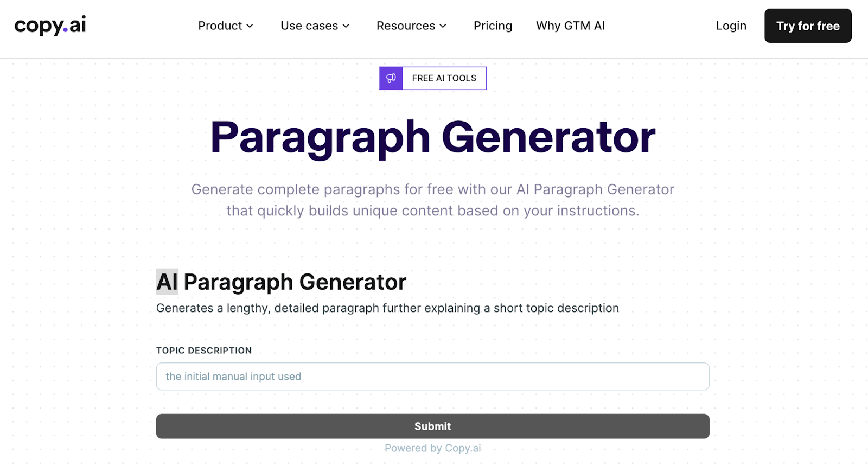Open the Resources menu label
The height and width of the screenshot is (465, 868).
406,26
